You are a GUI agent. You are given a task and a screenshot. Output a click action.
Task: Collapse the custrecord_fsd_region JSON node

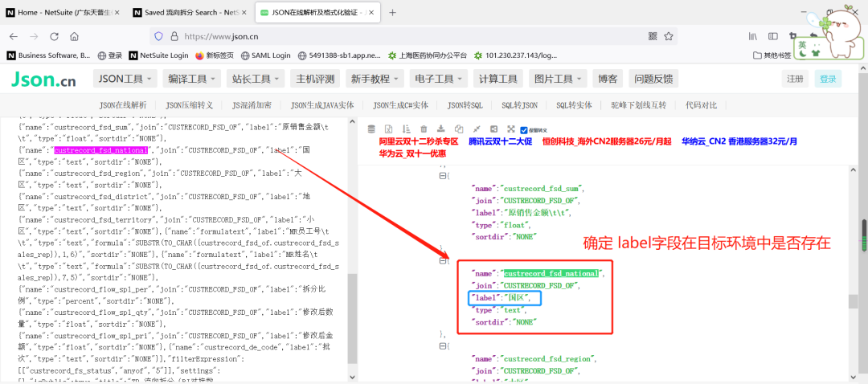[442, 345]
